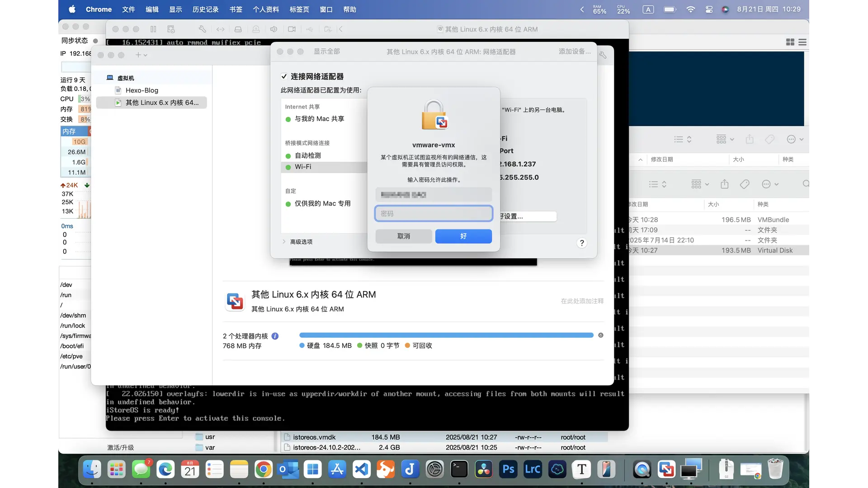
Task: Open the Help (帮助) menu
Action: point(349,9)
